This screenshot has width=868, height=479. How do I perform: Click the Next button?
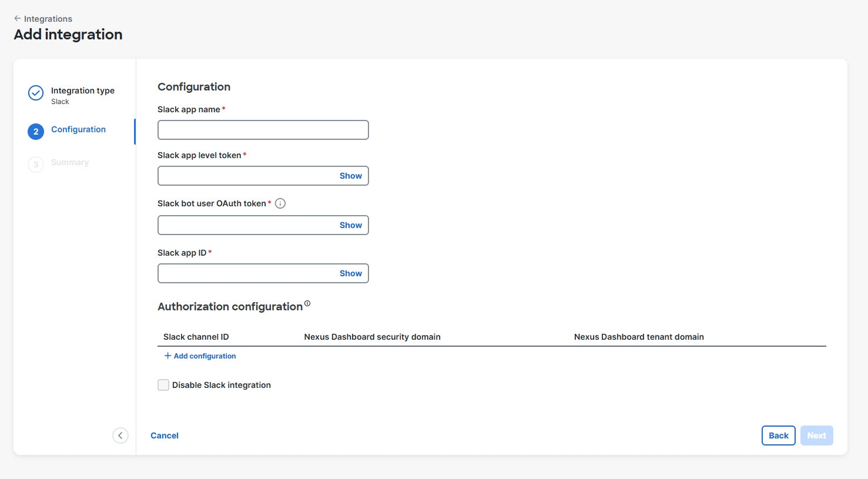(x=816, y=435)
